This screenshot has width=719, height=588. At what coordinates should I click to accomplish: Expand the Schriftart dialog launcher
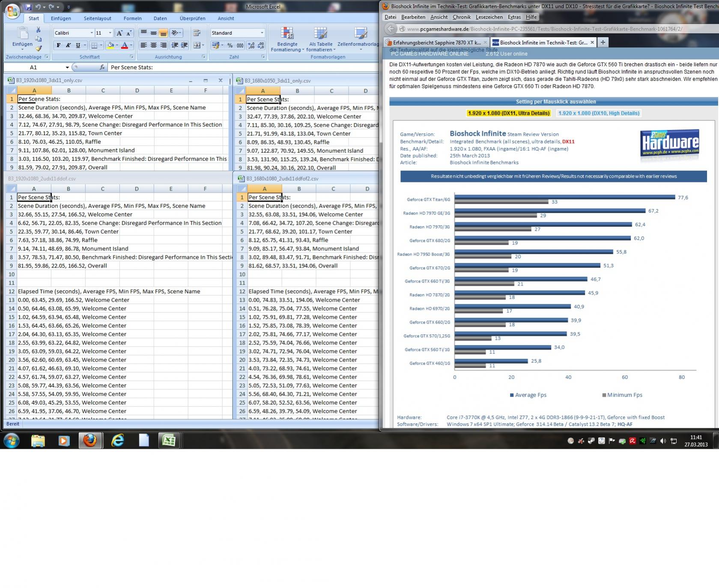tap(131, 57)
